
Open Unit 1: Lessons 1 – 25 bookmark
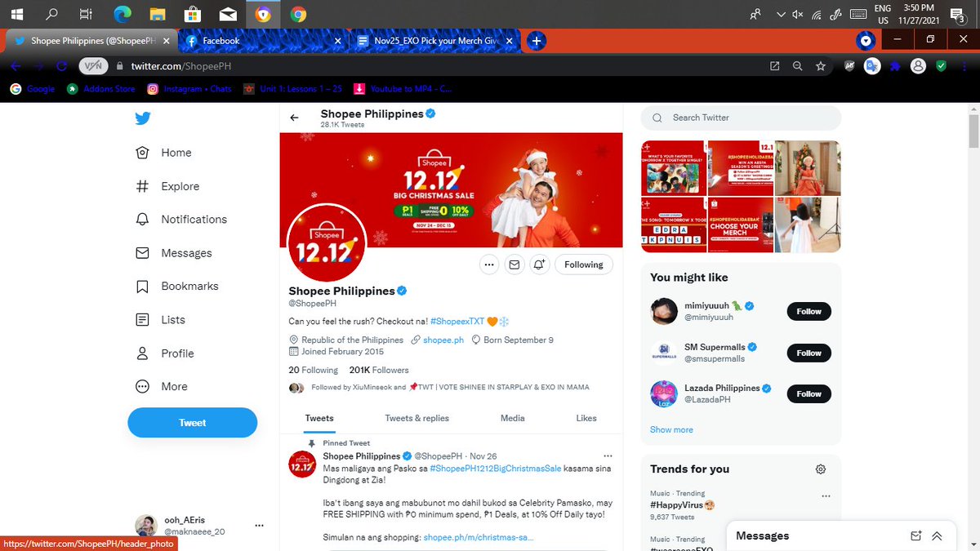[293, 88]
